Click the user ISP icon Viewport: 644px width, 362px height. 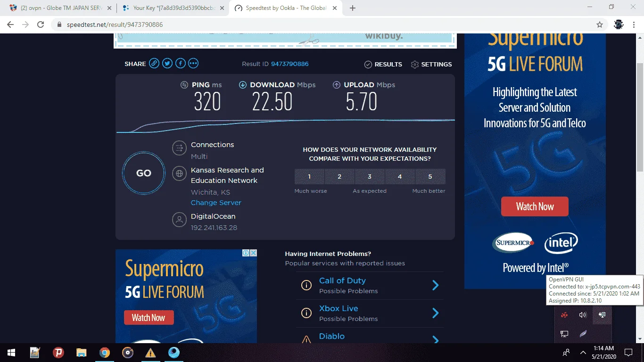(179, 220)
